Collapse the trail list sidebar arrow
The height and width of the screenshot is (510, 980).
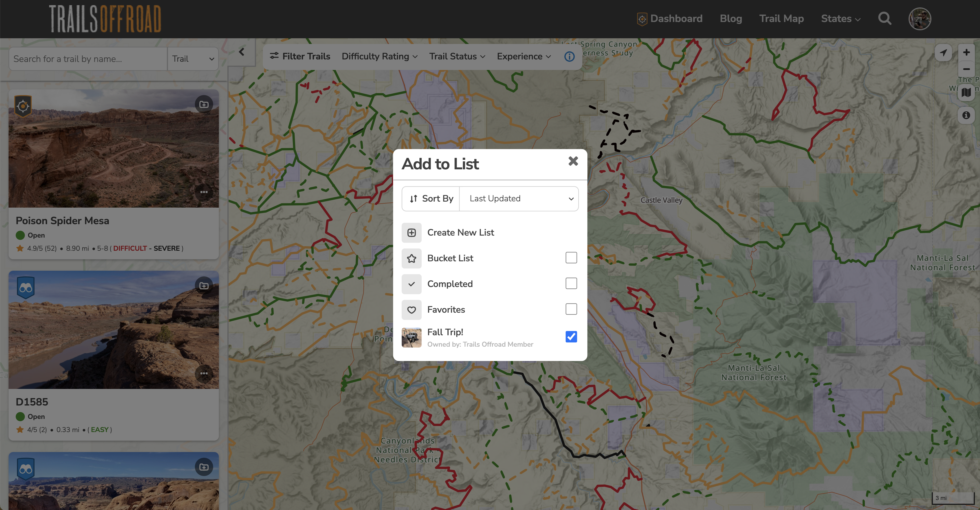pos(242,52)
